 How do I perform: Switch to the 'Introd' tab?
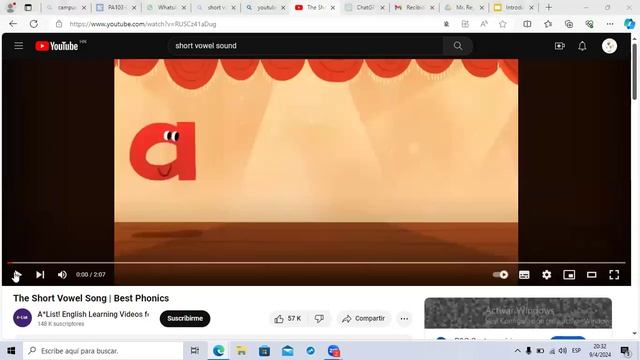pos(513,7)
